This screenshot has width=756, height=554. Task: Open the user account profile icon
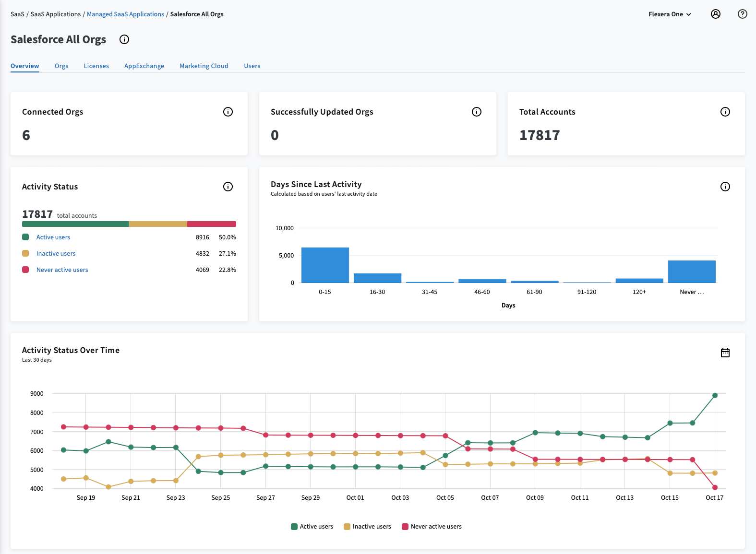click(x=715, y=14)
